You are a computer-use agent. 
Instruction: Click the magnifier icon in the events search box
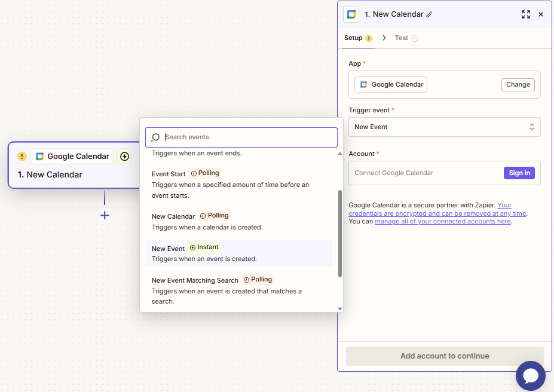coord(155,137)
